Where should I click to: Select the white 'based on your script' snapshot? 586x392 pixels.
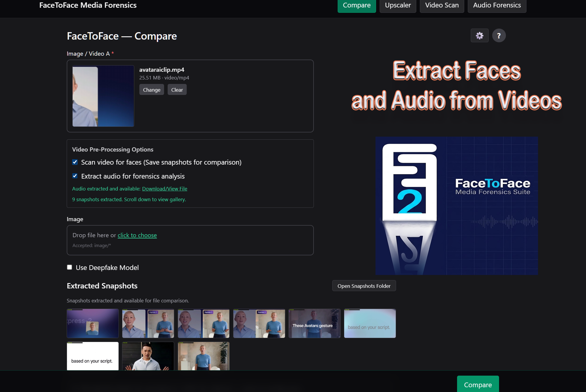(93, 356)
